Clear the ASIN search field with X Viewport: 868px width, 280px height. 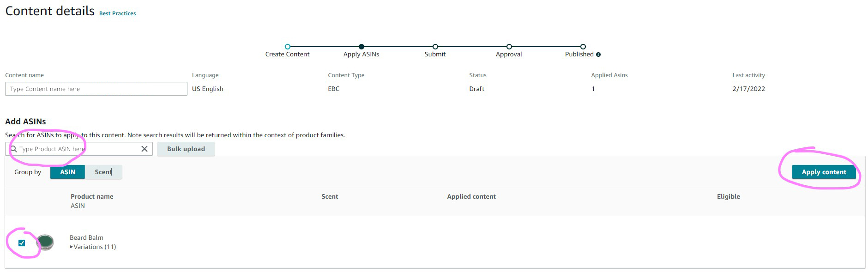(145, 149)
